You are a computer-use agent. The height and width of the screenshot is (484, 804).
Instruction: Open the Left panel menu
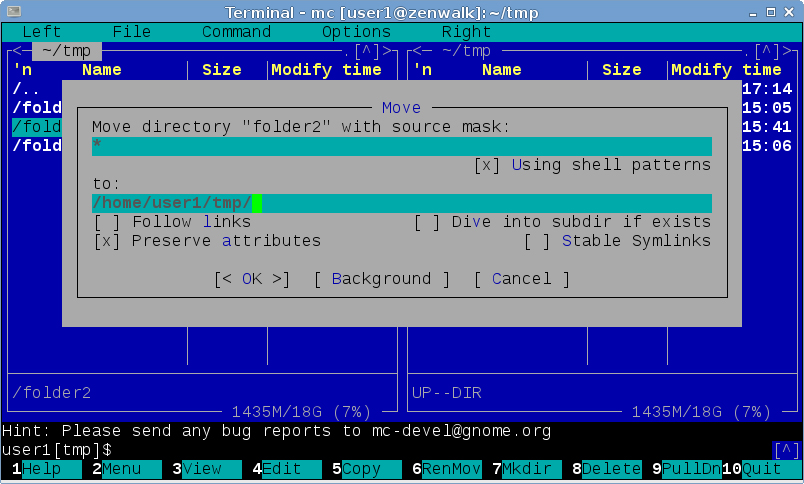(x=41, y=32)
